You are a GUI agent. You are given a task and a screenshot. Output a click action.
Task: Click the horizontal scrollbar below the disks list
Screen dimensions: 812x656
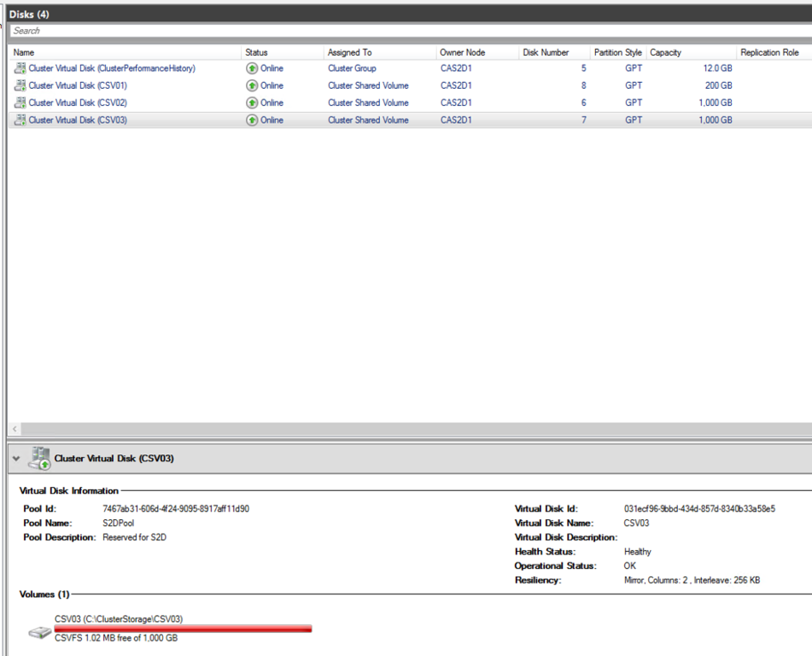[x=342, y=429]
